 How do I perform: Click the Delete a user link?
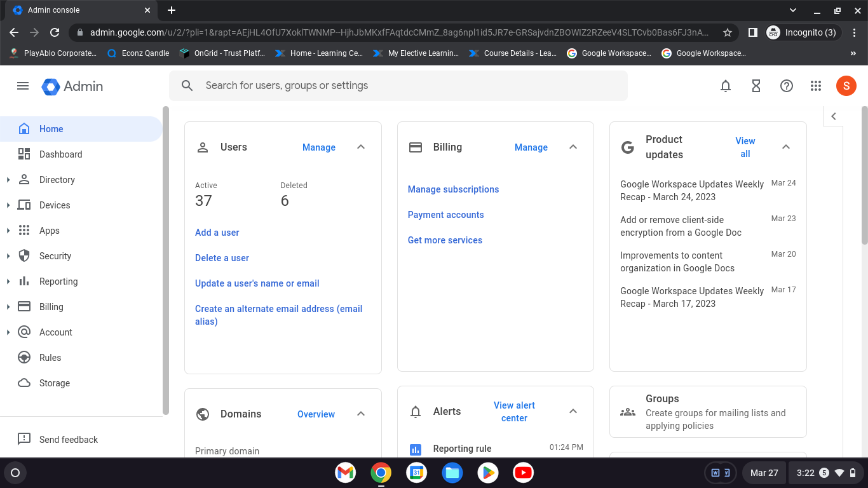(x=222, y=258)
